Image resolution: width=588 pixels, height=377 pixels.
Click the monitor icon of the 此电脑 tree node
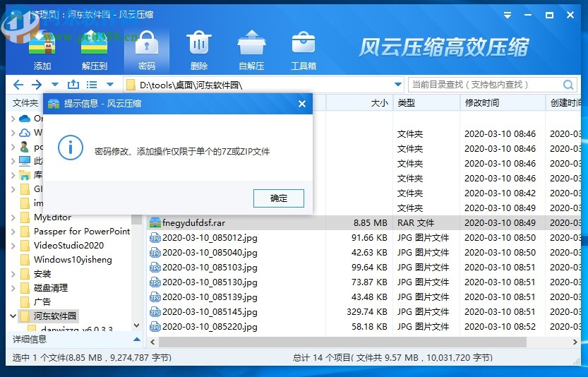point(25,161)
